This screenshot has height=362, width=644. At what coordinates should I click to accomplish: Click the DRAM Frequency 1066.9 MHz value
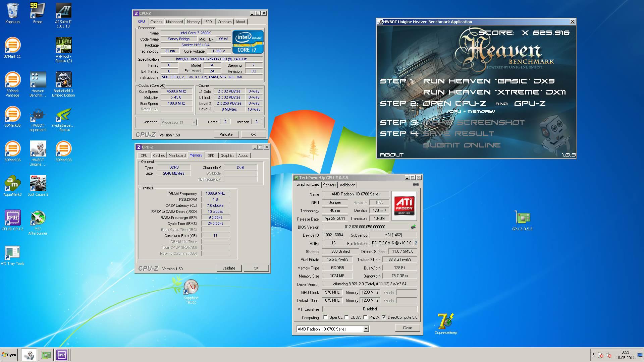pos(215,193)
